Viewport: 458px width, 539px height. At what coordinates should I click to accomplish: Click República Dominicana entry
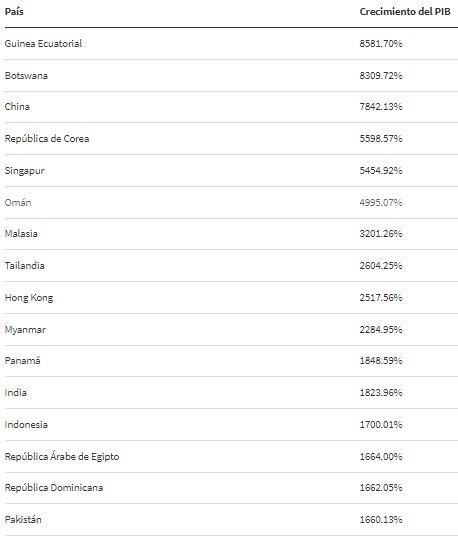coord(54,488)
